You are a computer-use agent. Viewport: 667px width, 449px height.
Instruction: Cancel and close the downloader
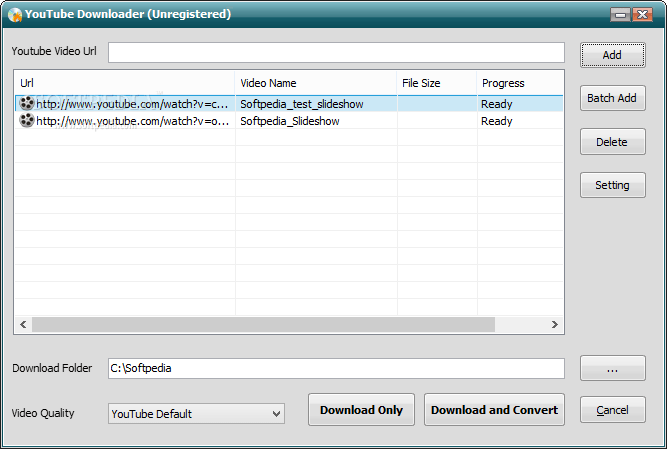(x=613, y=410)
